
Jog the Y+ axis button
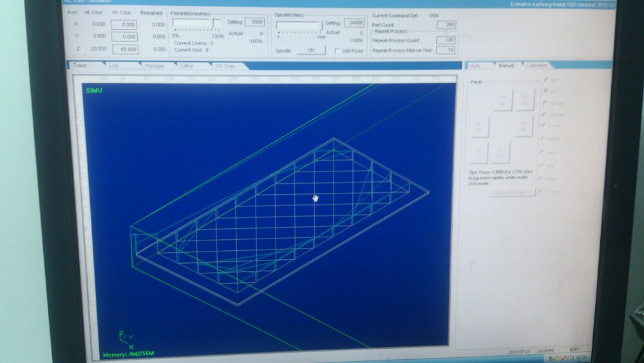click(503, 100)
